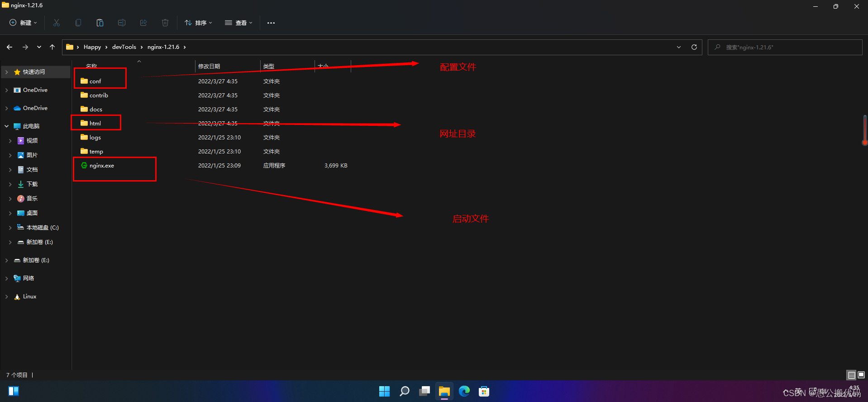Click the search nginx-1.21.6 box
The height and width of the screenshot is (402, 868).
(785, 47)
